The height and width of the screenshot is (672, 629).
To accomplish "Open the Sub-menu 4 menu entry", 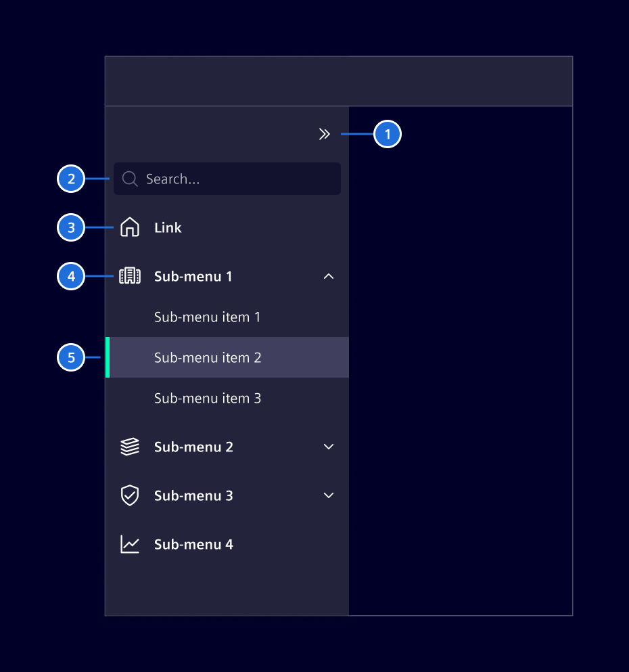I will pyautogui.click(x=193, y=544).
